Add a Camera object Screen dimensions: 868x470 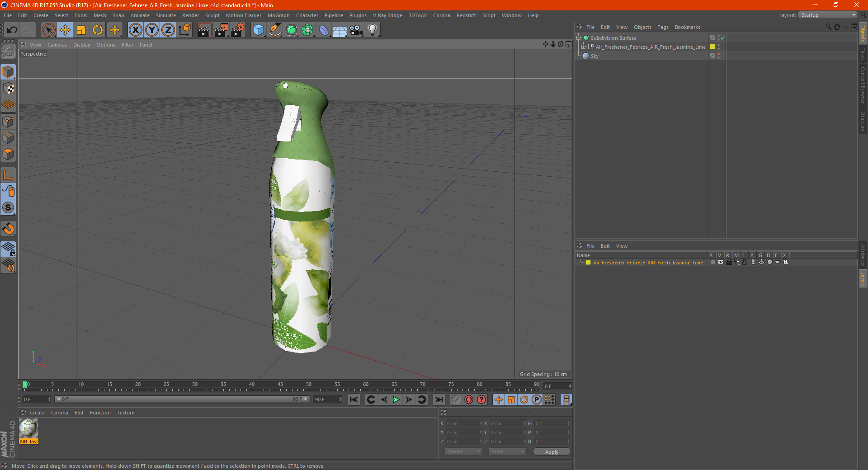356,30
